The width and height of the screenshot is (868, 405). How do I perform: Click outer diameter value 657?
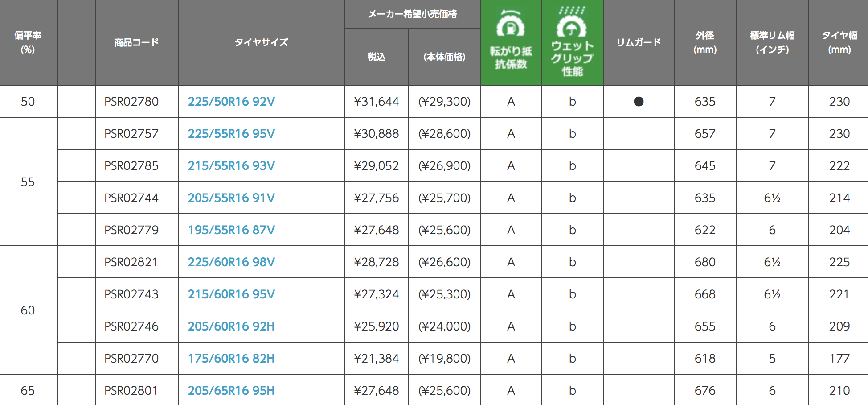pyautogui.click(x=705, y=134)
